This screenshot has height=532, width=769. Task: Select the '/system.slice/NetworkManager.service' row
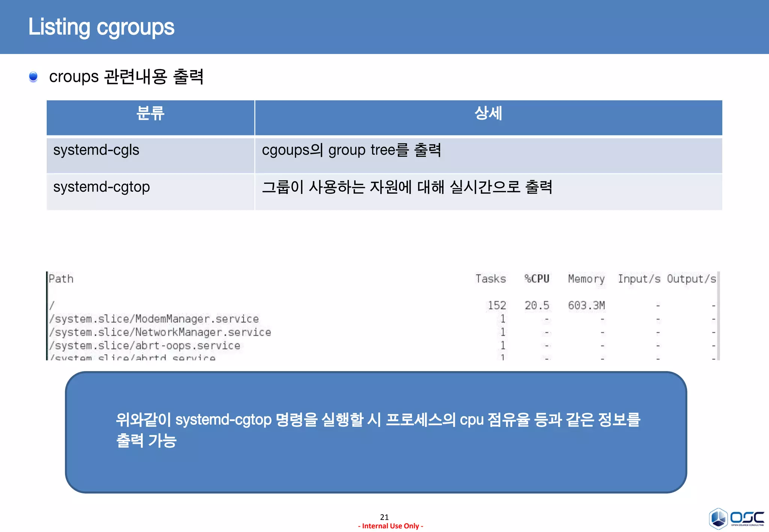(382, 332)
